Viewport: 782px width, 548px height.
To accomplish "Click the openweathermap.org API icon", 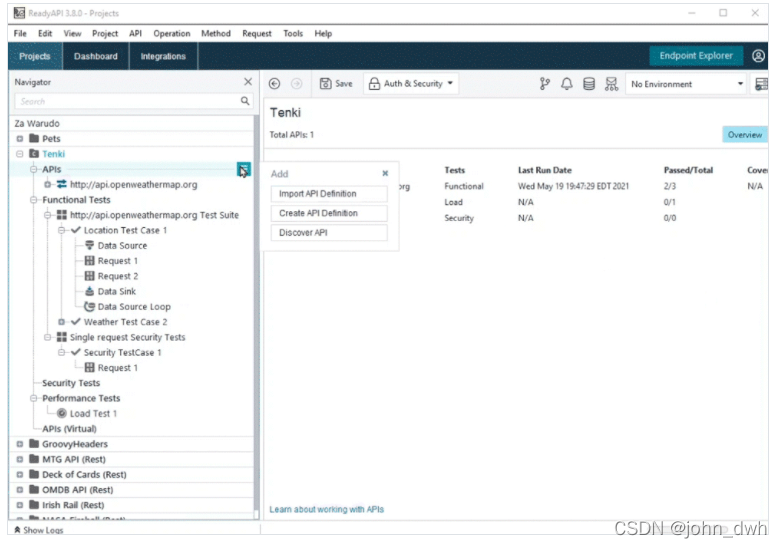I will coord(62,184).
